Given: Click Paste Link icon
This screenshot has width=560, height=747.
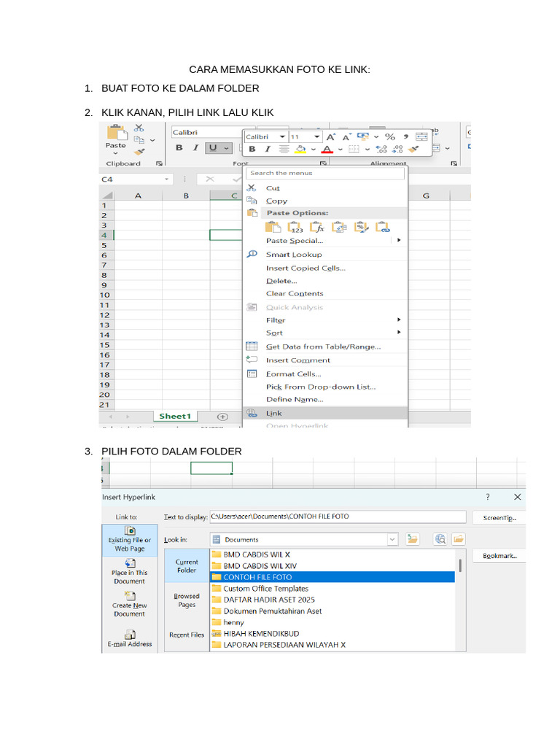Looking at the screenshot, I should point(382,228).
